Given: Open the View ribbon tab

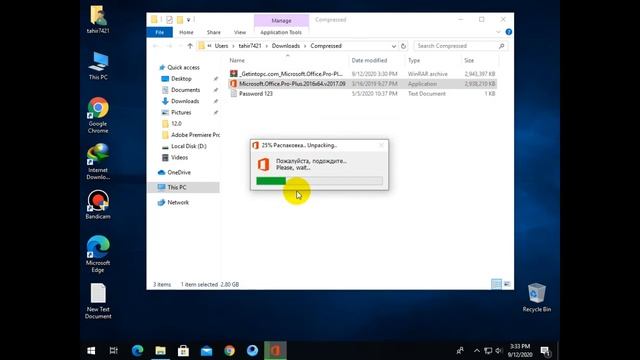Looking at the screenshot, I should 240,32.
